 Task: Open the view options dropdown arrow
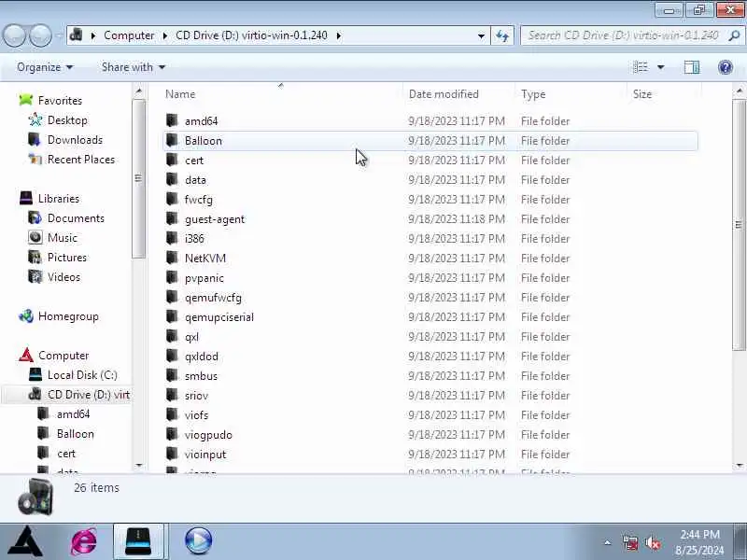(661, 67)
